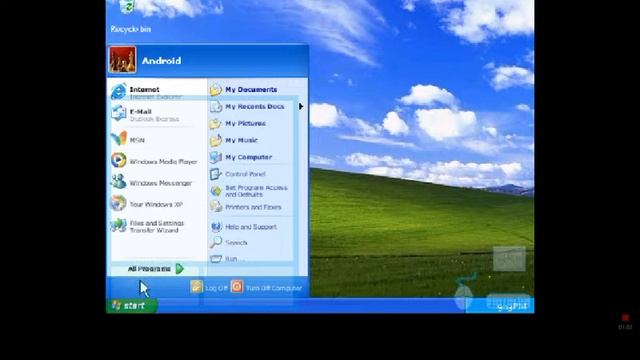Open Printers and Faxes icon

pos(216,207)
